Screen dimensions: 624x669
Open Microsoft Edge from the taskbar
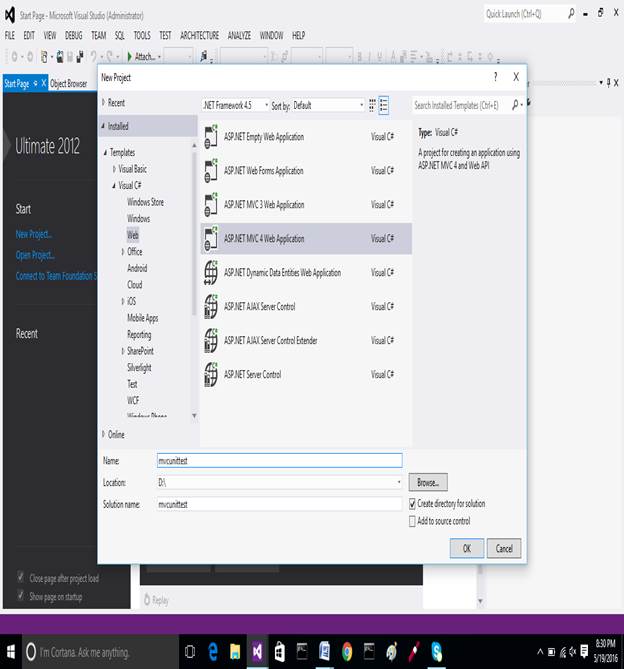pos(212,652)
